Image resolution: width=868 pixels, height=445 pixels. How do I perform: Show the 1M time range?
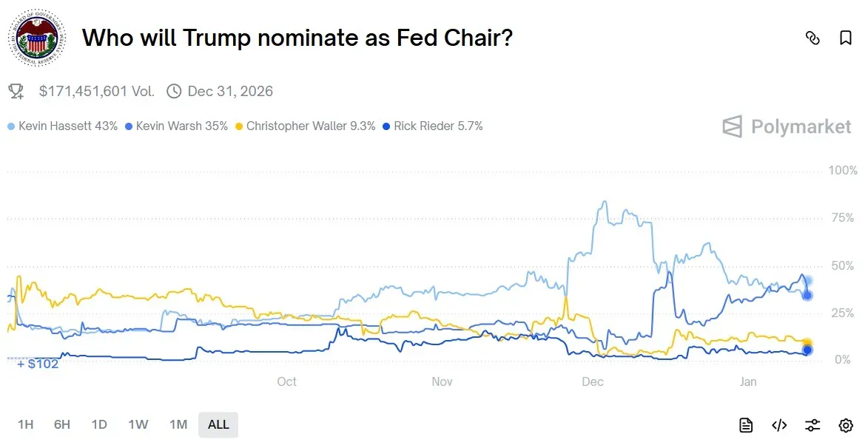(178, 424)
